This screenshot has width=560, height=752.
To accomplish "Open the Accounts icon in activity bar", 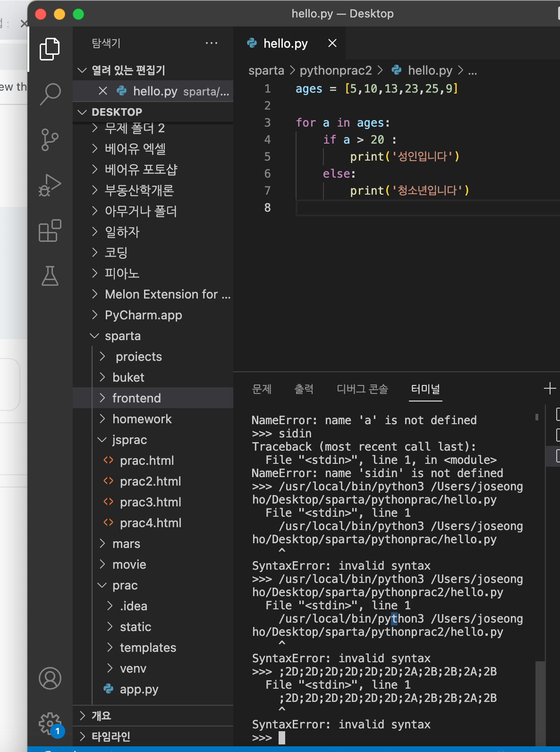I will [50, 678].
